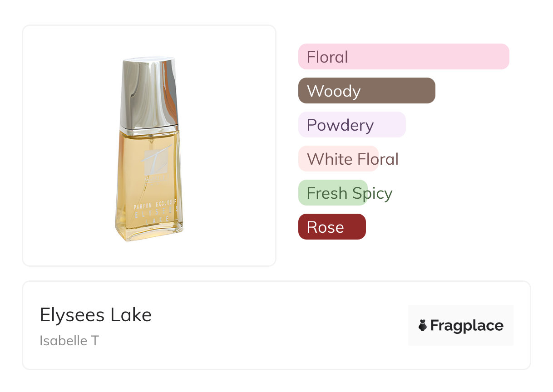This screenshot has height=392, width=553.
Task: Open the Elysees Lake fragrance title
Action: [x=95, y=315]
